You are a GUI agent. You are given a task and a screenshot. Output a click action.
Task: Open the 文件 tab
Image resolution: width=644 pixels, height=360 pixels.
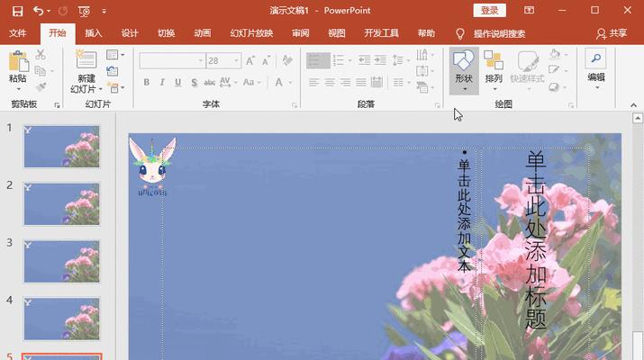(x=18, y=33)
